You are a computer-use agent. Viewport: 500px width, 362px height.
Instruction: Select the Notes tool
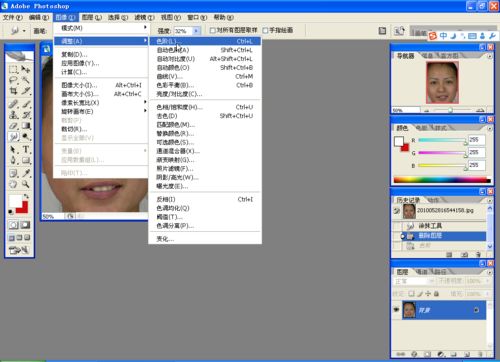13,173
